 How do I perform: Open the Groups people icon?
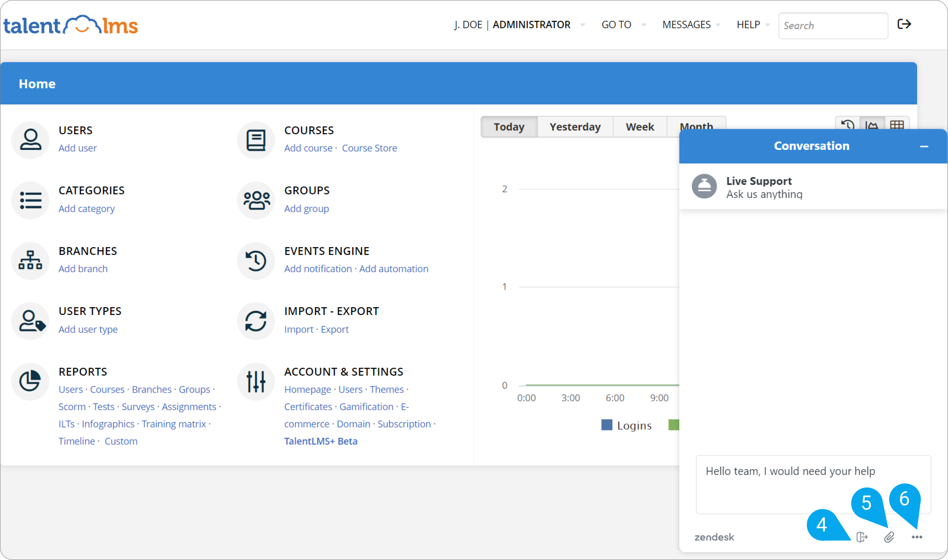256,200
